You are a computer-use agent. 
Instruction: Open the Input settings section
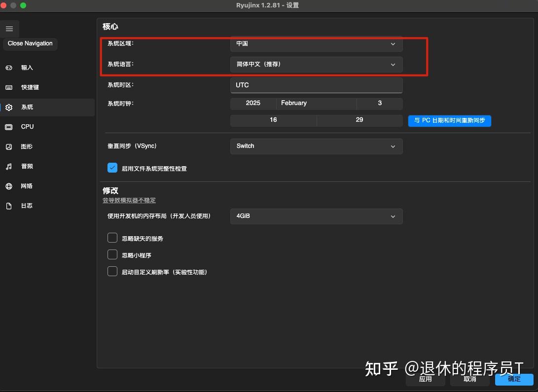pos(27,68)
